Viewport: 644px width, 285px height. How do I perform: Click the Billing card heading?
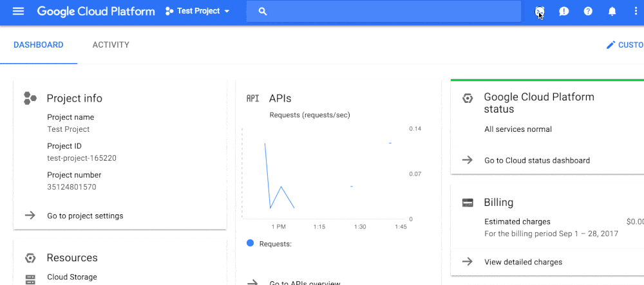[x=498, y=203]
